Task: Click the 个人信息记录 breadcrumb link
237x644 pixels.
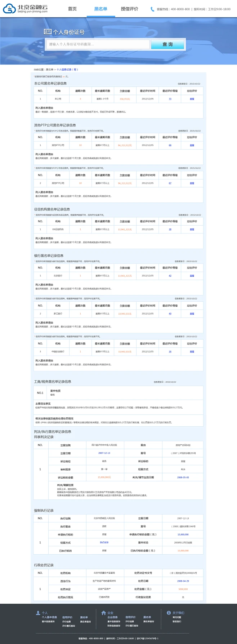Action: (67, 70)
